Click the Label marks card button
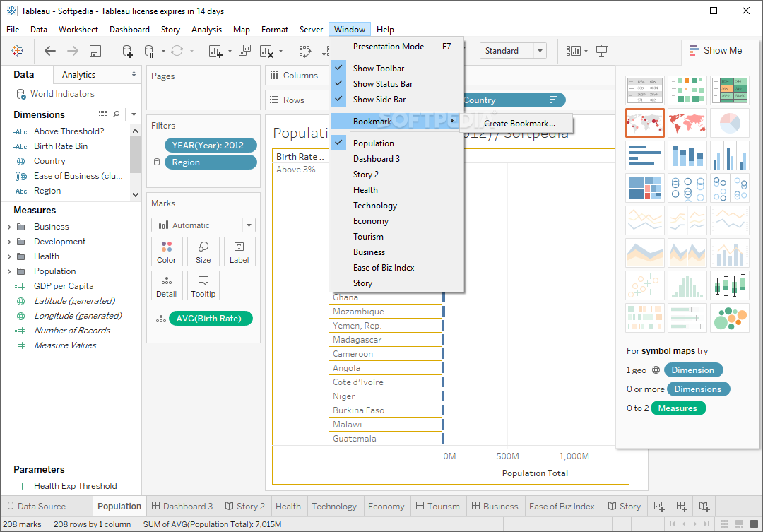The width and height of the screenshot is (763, 532). pyautogui.click(x=239, y=252)
